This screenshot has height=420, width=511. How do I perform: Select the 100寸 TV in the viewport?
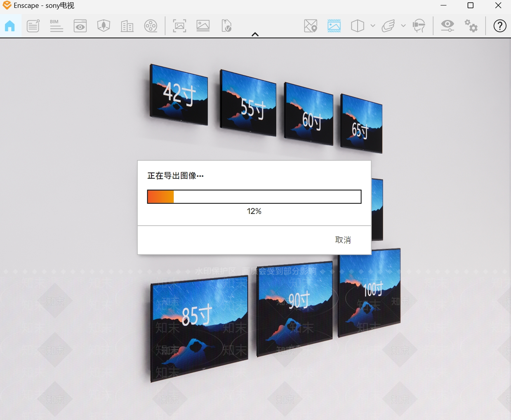tap(369, 293)
